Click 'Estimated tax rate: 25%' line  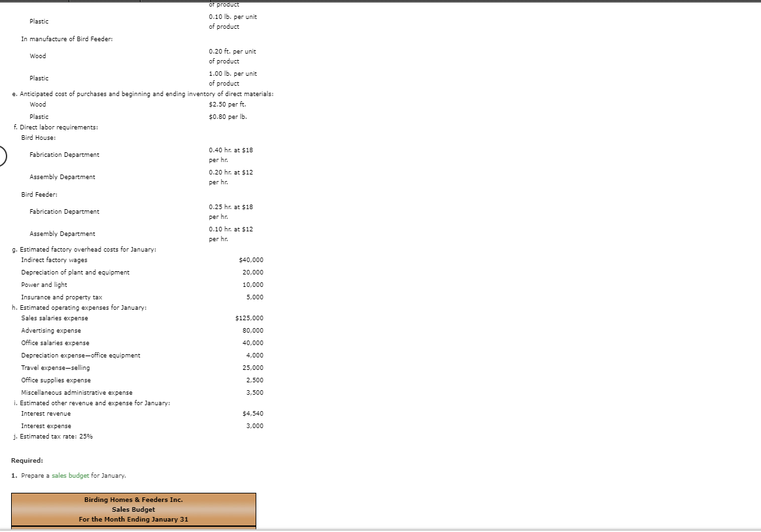[53, 437]
